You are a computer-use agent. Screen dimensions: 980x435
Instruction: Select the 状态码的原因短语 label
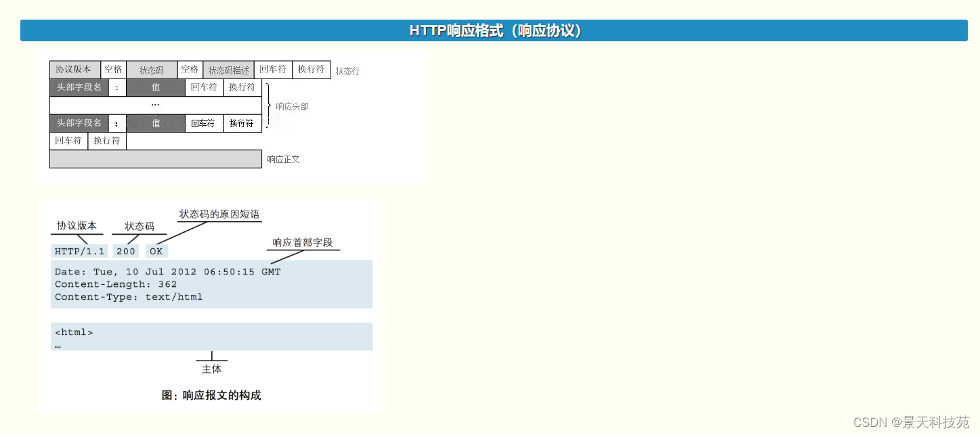tap(219, 214)
